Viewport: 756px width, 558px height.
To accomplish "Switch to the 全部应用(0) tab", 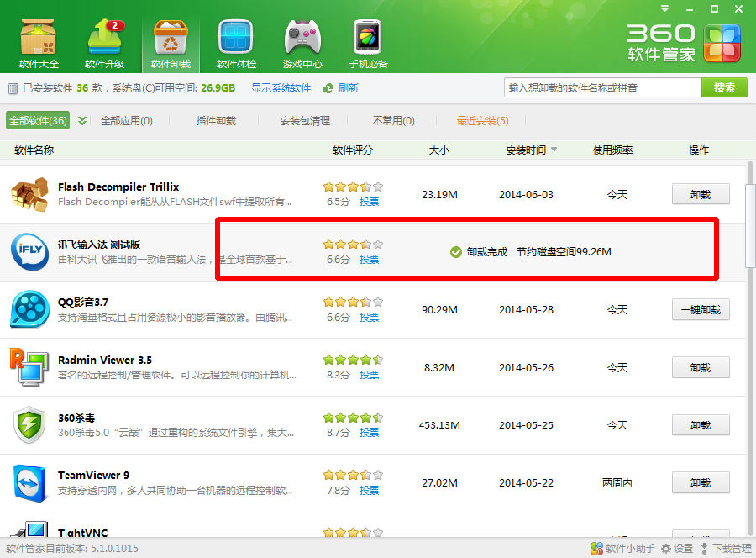I will pos(127,120).
